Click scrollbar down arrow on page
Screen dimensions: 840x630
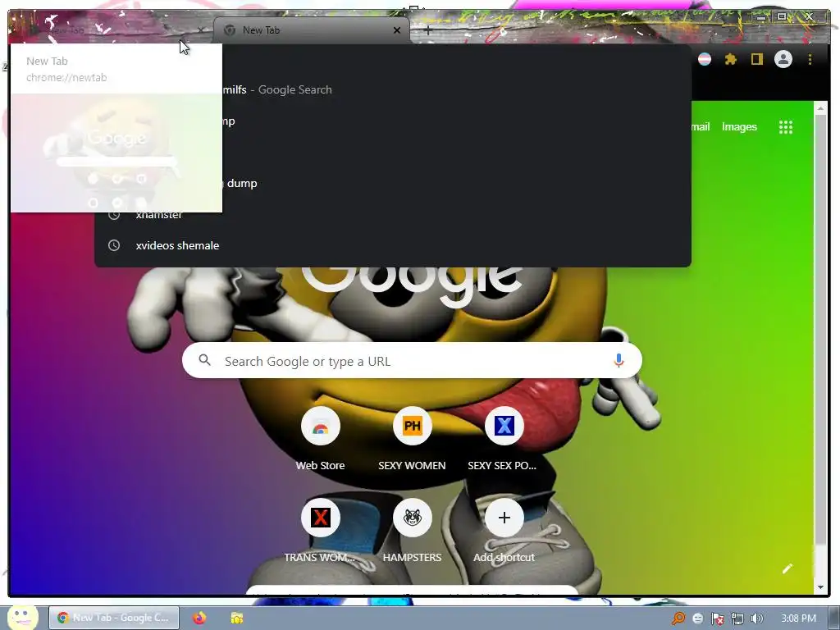[820, 587]
